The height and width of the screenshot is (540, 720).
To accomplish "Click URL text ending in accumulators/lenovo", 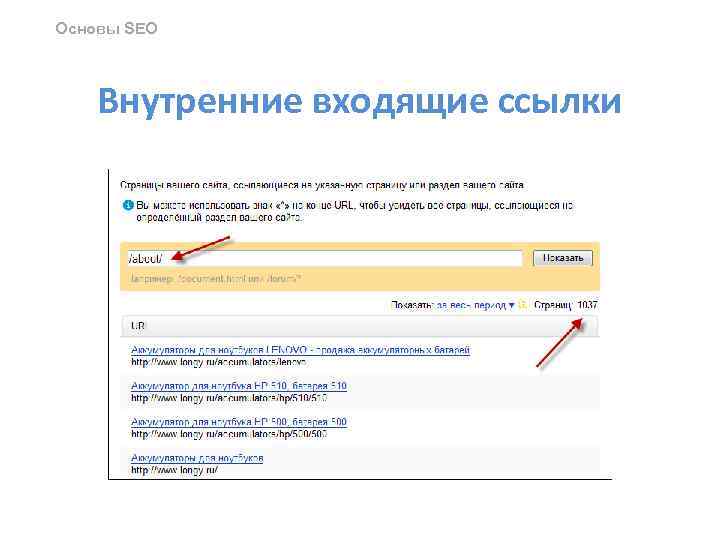I will pos(219,363).
